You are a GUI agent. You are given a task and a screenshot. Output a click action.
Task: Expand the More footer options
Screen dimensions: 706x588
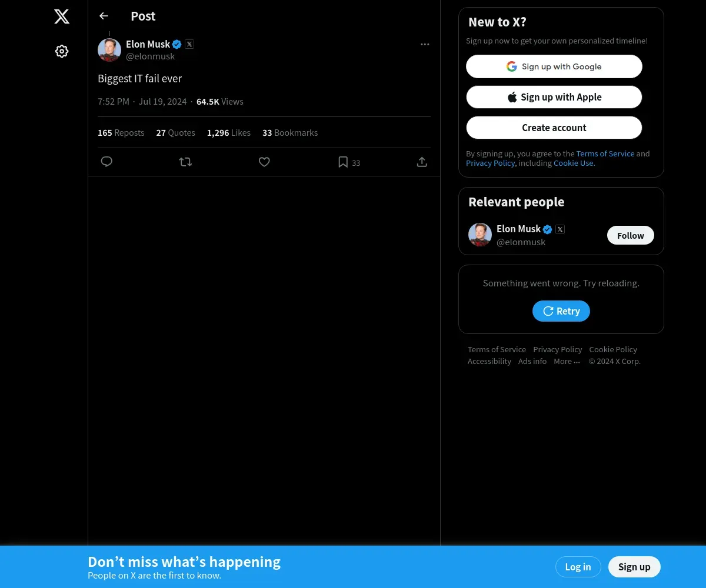click(567, 361)
